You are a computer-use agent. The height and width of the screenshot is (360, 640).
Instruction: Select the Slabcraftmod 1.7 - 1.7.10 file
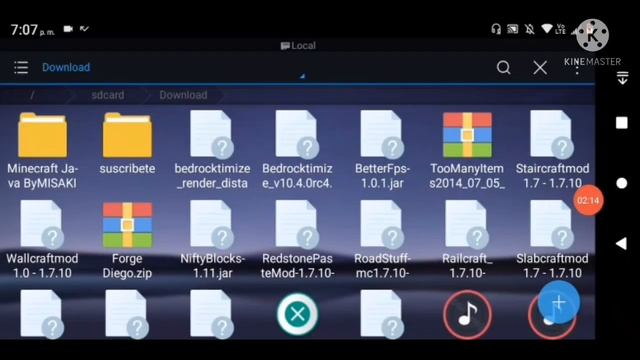point(552,240)
